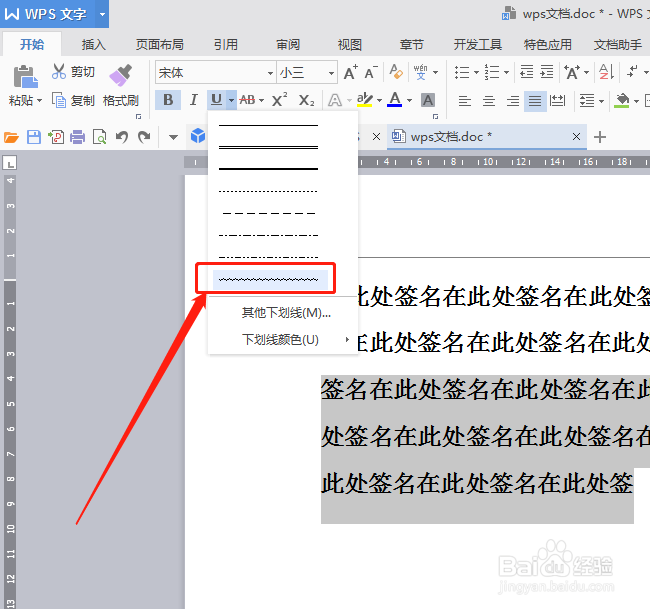Open print preview icon

pos(99,137)
